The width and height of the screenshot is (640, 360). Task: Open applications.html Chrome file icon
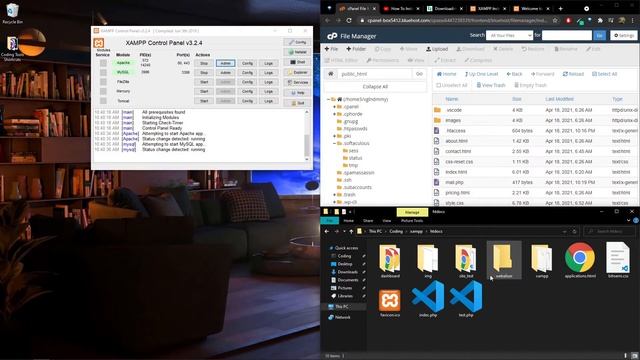[580, 261]
